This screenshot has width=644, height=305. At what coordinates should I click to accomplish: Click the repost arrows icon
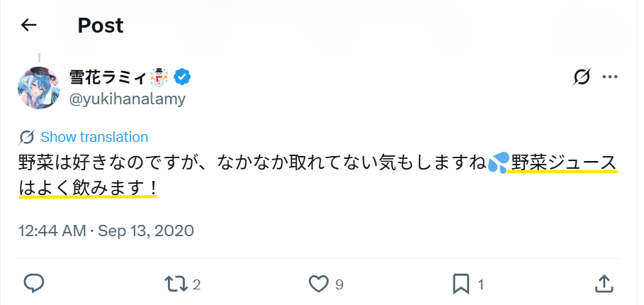(174, 284)
